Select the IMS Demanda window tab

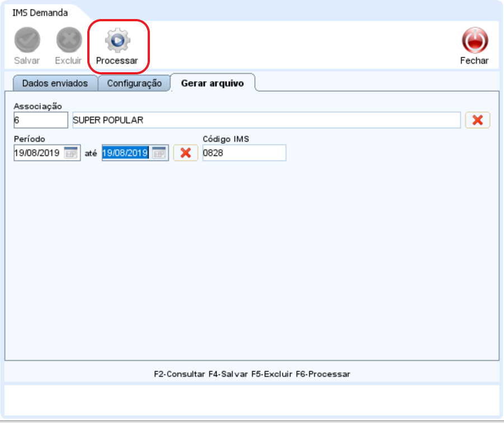click(40, 12)
